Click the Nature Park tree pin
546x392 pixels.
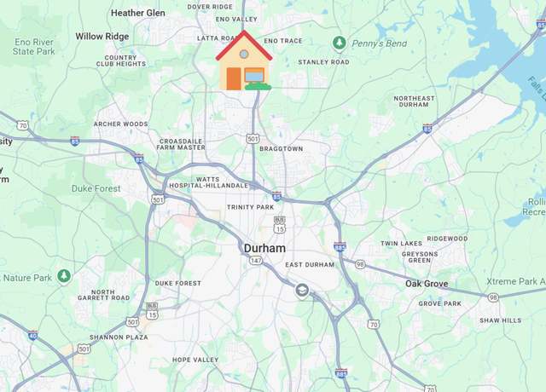click(64, 276)
